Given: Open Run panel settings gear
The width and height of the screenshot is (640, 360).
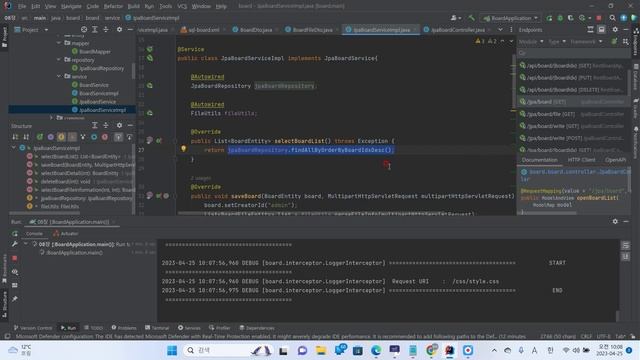Looking at the screenshot, I should click(615, 221).
